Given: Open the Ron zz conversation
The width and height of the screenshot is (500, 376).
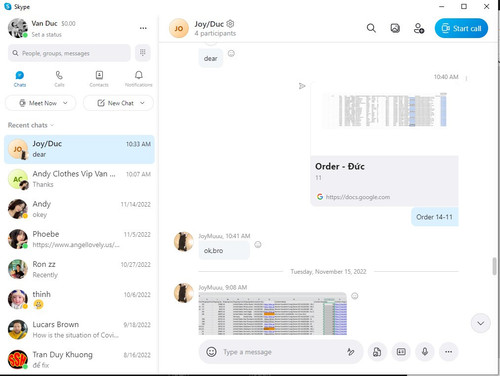Looking at the screenshot, I should pyautogui.click(x=79, y=269).
